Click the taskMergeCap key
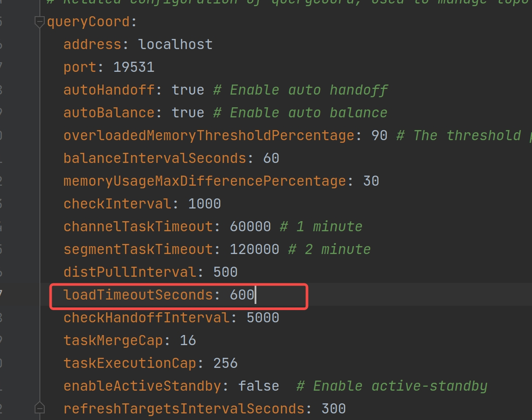 tap(113, 340)
